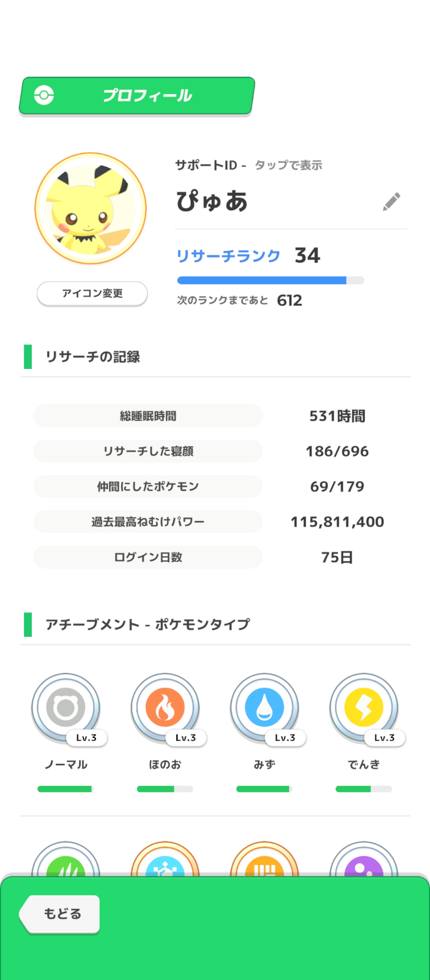Tap タップで表示 to reveal support ID
Image resolution: width=430 pixels, height=980 pixels.
pos(289,165)
